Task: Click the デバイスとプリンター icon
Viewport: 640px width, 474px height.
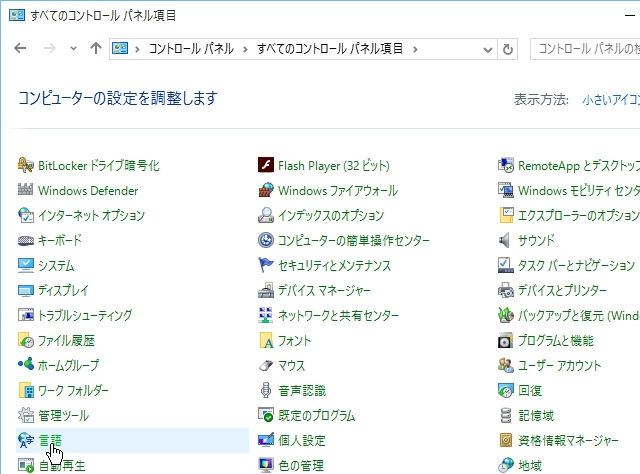Action: click(x=505, y=290)
